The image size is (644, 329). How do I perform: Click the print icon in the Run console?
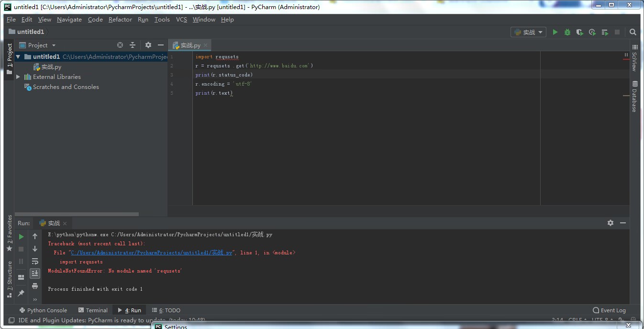[x=35, y=286]
